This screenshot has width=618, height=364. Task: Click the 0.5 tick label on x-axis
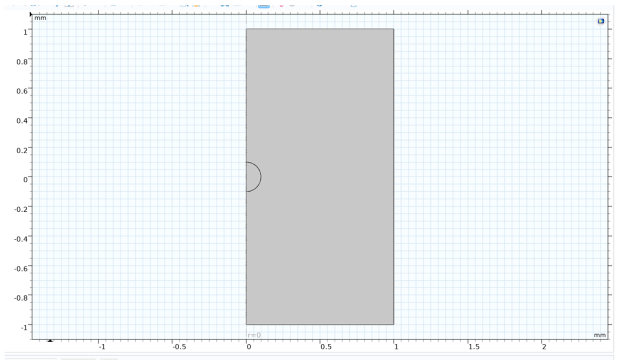[326, 347]
